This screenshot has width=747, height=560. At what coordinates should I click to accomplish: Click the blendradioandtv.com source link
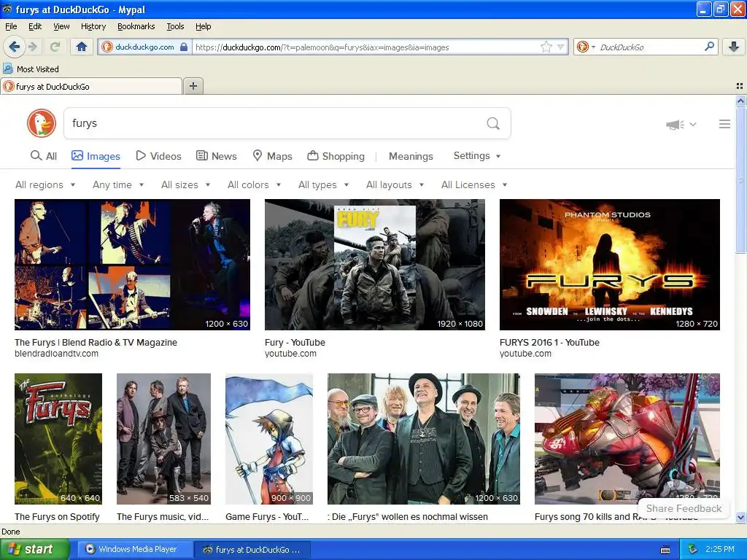(57, 354)
